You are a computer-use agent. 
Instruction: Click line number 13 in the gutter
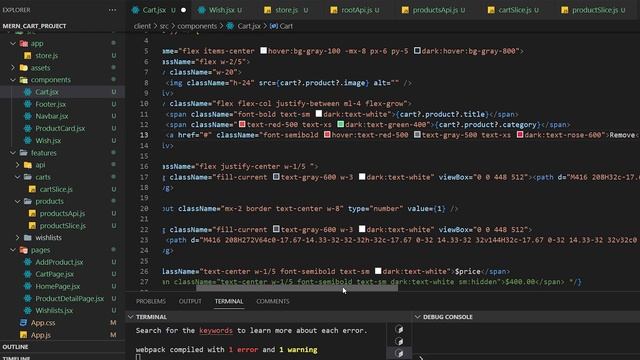tap(144, 135)
